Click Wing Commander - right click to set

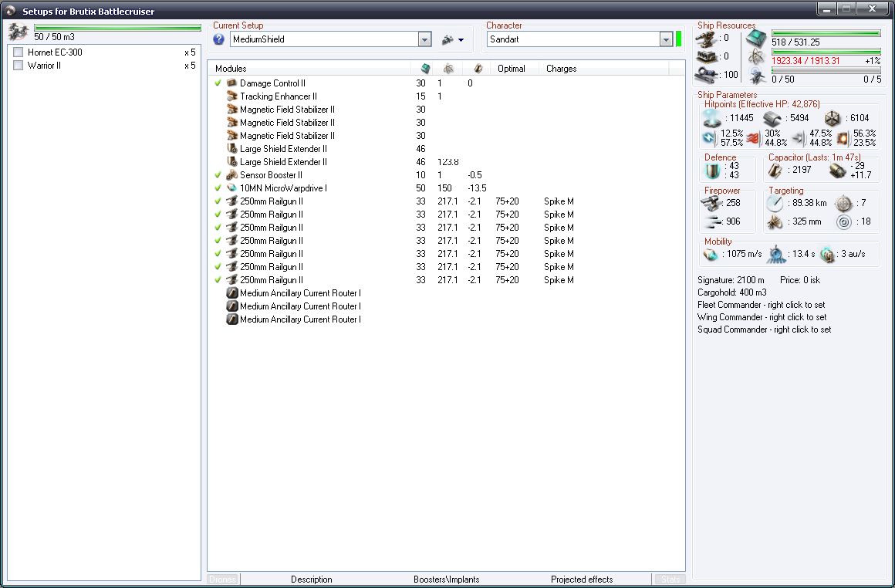(x=762, y=317)
